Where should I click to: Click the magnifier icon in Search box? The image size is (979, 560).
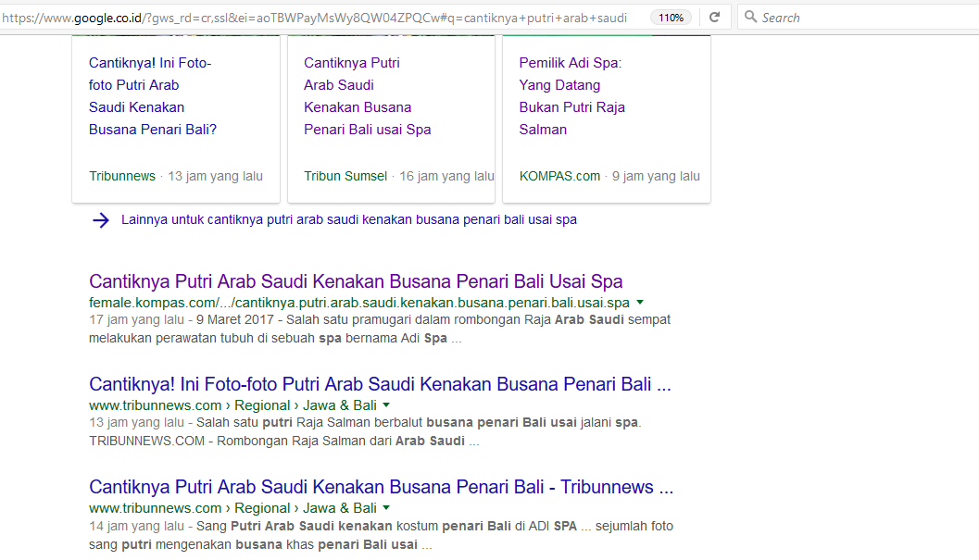point(750,17)
